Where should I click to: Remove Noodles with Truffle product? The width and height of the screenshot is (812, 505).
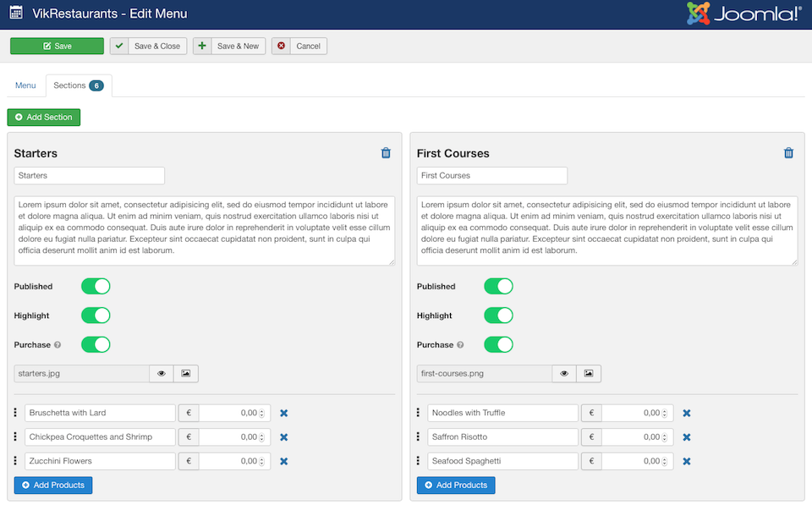click(687, 414)
